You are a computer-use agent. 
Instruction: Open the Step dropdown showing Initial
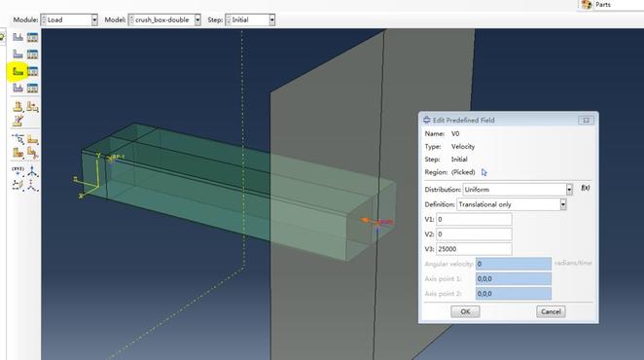pos(250,19)
